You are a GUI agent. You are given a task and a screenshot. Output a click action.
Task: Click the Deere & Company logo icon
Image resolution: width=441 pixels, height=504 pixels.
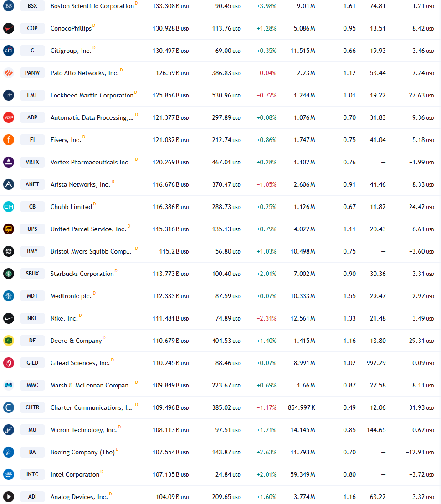tap(9, 341)
